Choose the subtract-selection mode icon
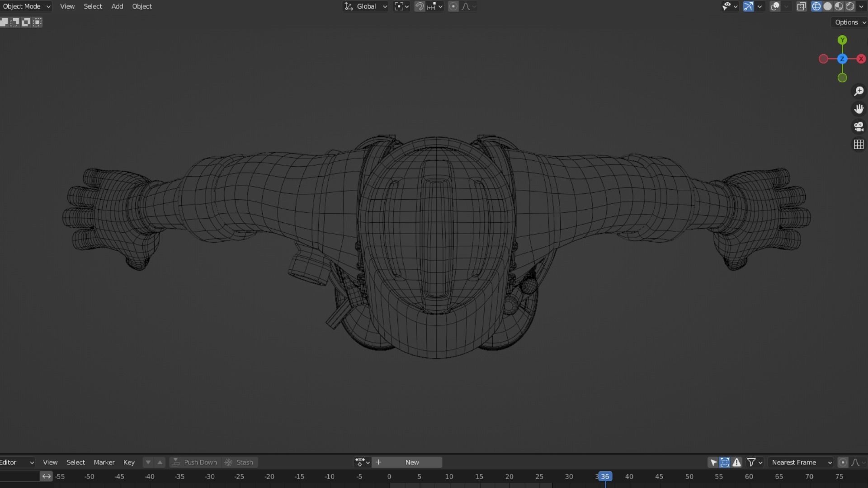The width and height of the screenshot is (868, 488). 26,22
